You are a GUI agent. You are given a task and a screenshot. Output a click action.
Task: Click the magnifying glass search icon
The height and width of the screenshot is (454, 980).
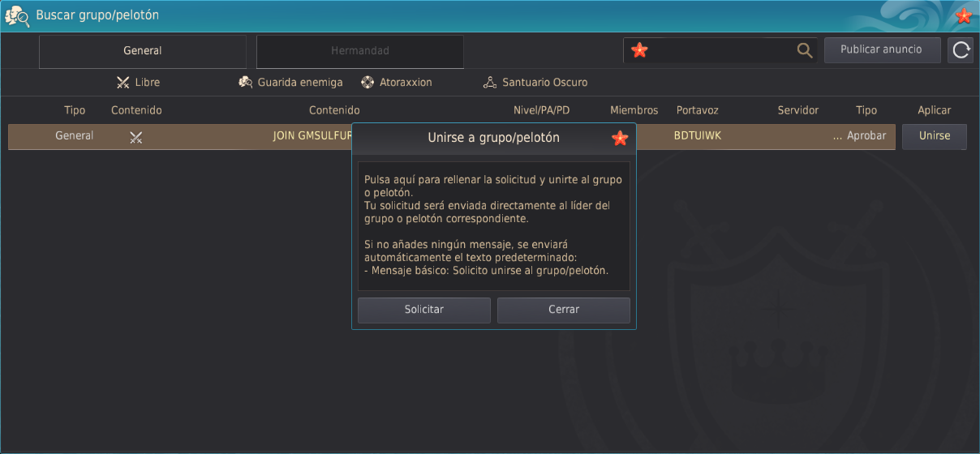804,50
